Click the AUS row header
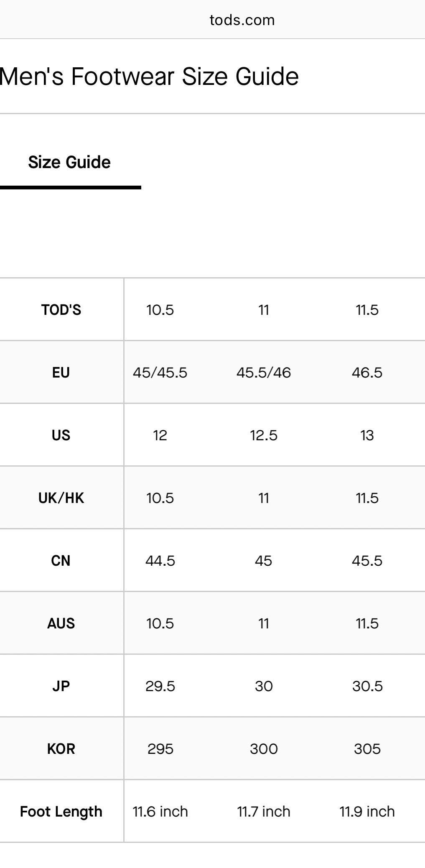Image resolution: width=425 pixels, height=868 pixels. point(61,623)
